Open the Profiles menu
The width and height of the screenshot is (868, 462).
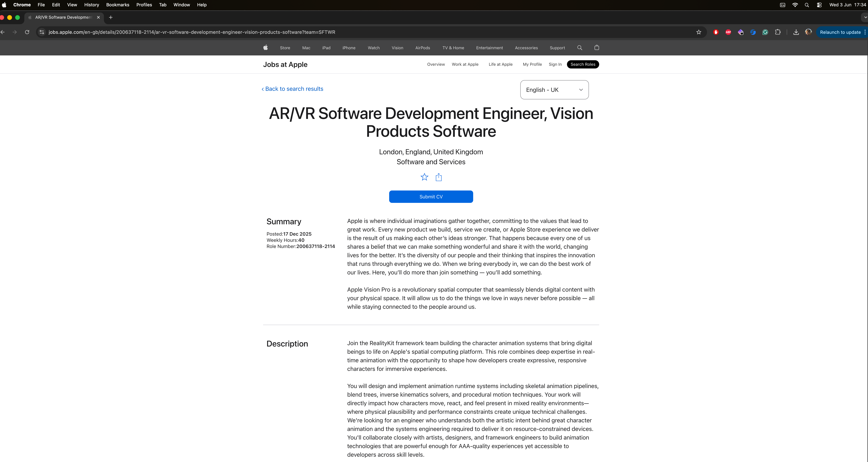[144, 5]
